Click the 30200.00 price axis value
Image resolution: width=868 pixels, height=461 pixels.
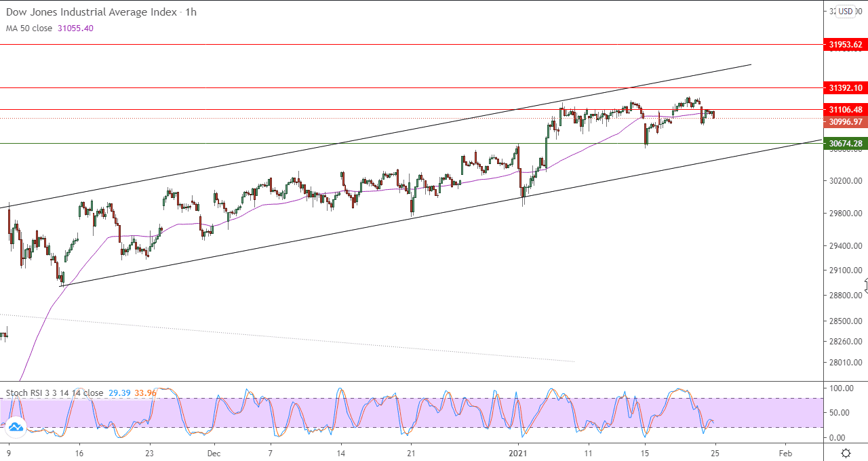(x=845, y=181)
